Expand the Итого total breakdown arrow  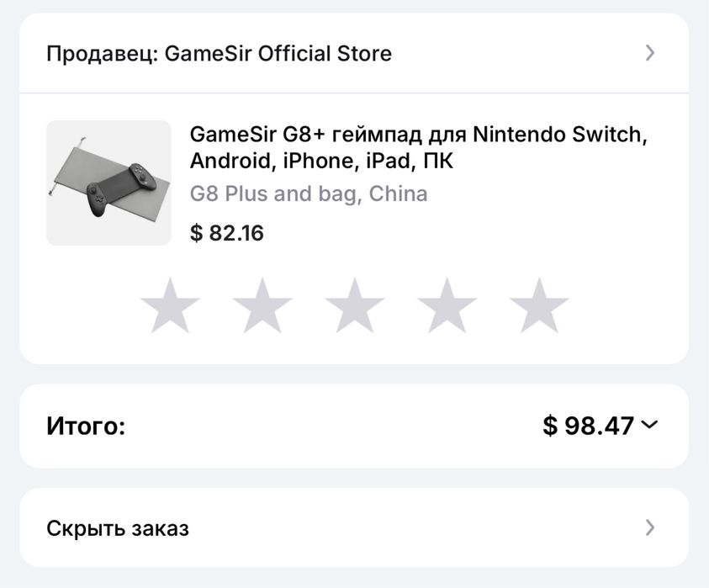point(649,425)
